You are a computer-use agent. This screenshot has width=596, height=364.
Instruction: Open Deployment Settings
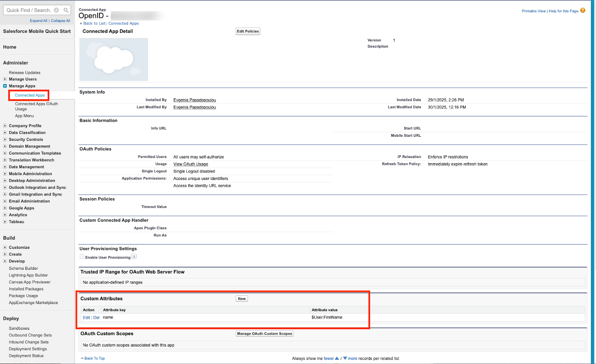(28, 349)
